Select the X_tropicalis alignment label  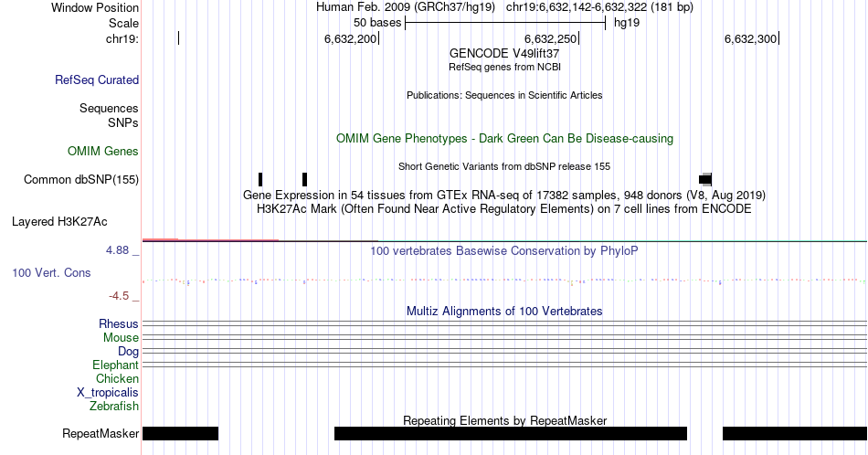coord(108,393)
